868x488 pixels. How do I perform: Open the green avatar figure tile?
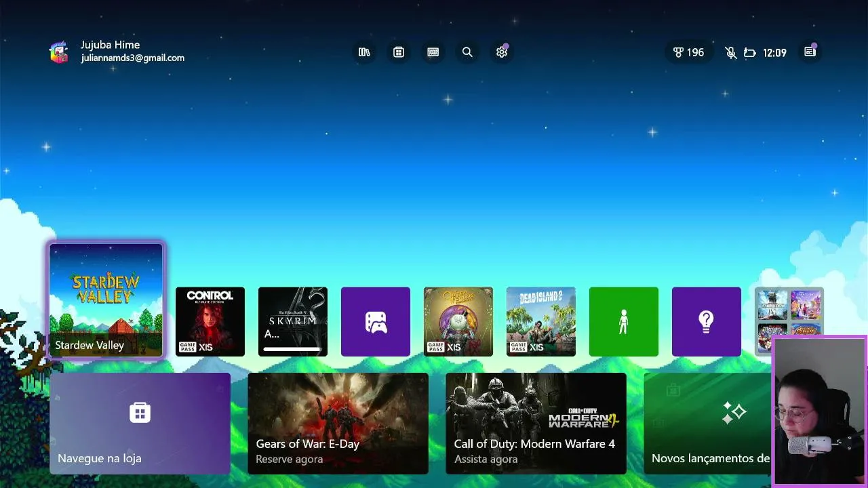point(624,322)
